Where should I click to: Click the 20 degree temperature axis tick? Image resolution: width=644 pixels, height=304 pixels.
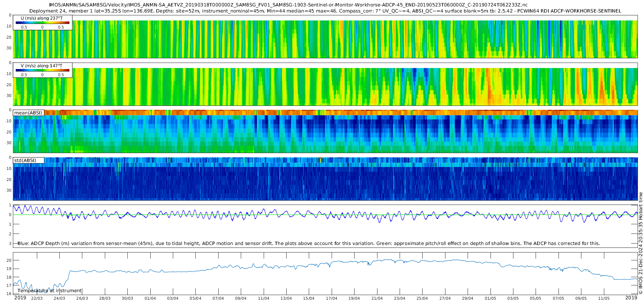coord(9,260)
